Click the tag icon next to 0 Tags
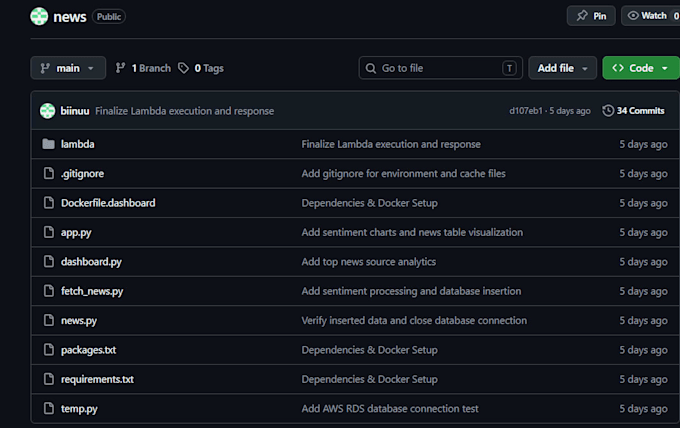 183,68
